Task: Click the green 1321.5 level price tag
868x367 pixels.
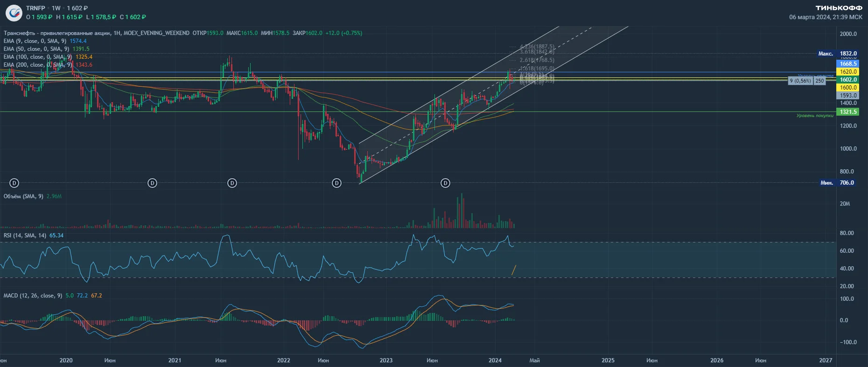Action: point(848,112)
